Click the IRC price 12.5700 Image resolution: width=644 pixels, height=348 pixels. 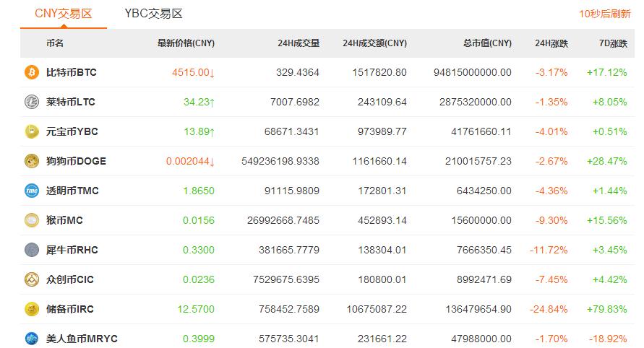(196, 309)
